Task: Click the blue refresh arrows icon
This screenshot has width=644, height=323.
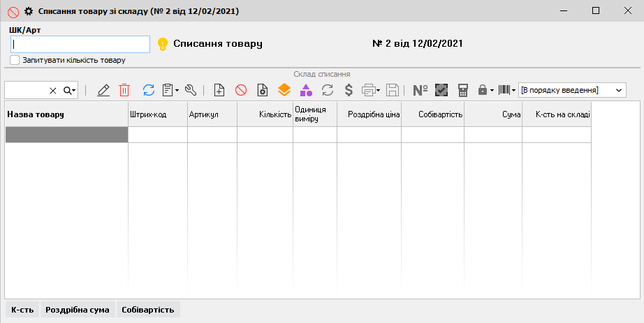Action: click(148, 90)
